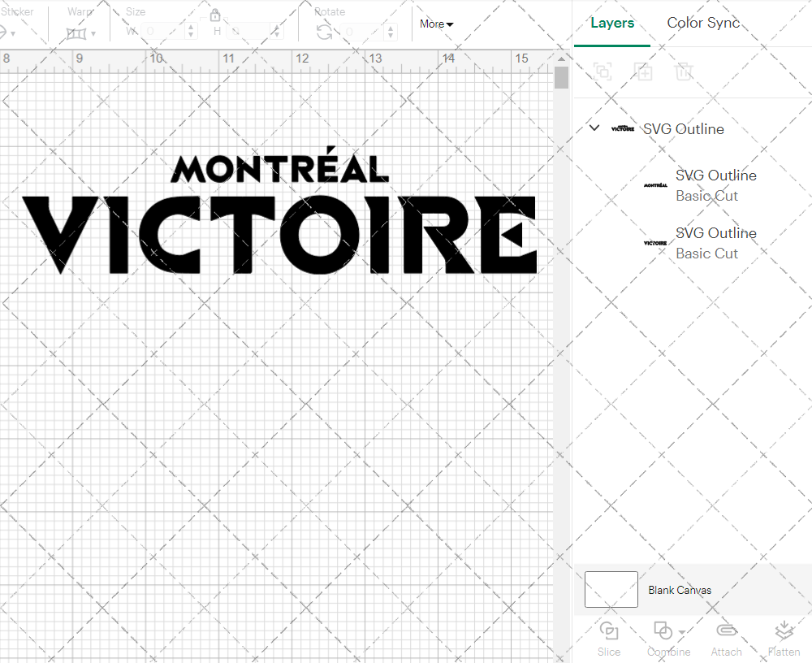This screenshot has width=812, height=663.
Task: Click the canvas vertical scrollbar
Action: [x=560, y=77]
